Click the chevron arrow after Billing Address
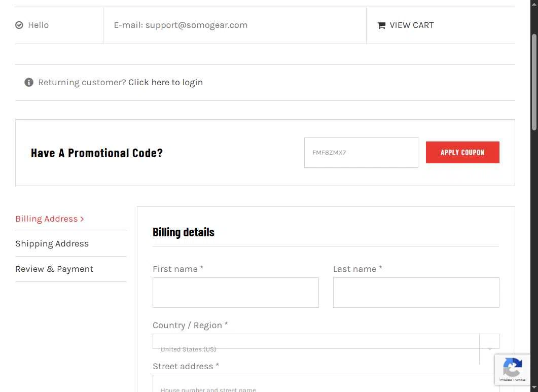Screen dimensions: 538x392 [82, 219]
